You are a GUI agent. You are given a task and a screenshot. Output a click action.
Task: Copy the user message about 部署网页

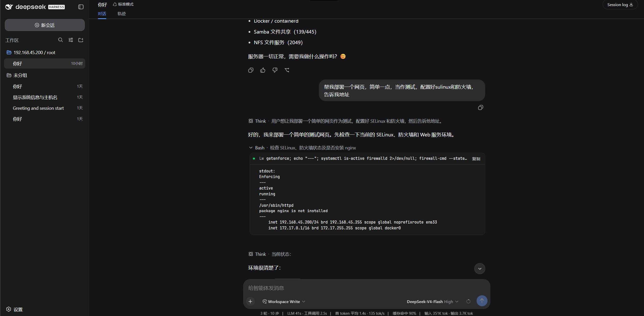pos(480,108)
